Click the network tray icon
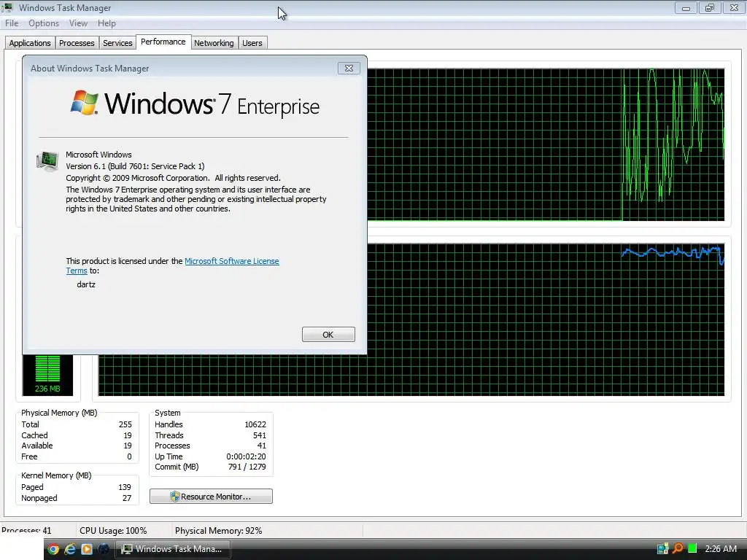The width and height of the screenshot is (747, 560). coord(662,549)
